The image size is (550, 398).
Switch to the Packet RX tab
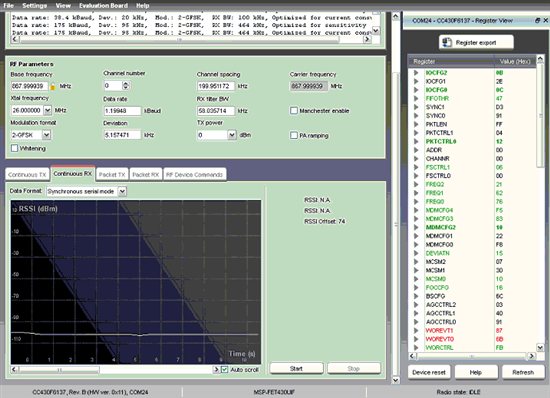click(146, 175)
